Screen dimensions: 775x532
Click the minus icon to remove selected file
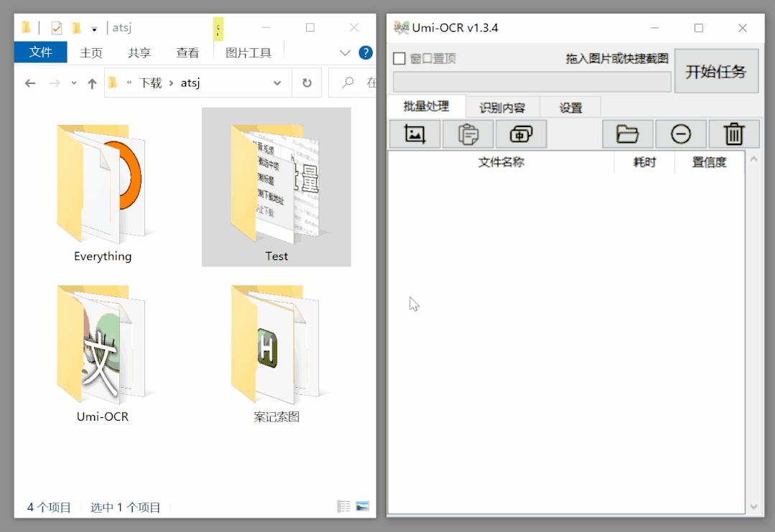coord(681,134)
